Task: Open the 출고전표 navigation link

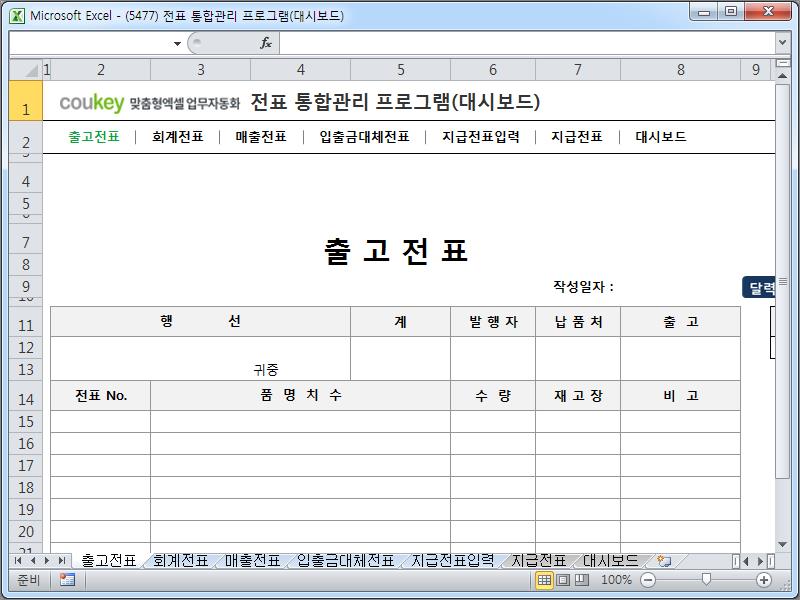Action: coord(94,137)
